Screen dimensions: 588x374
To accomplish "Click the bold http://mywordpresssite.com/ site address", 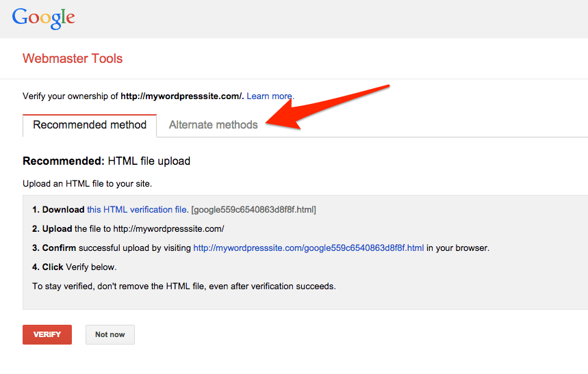I will pos(182,96).
